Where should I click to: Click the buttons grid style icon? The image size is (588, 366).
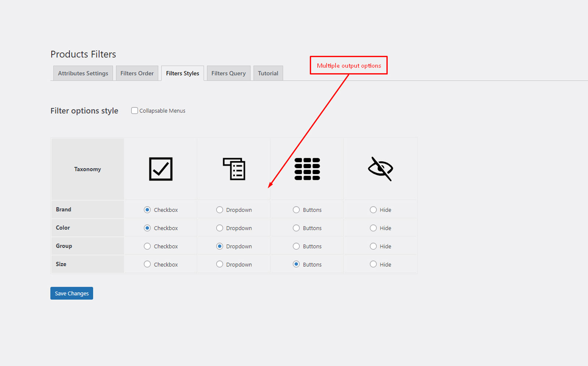pos(307,169)
